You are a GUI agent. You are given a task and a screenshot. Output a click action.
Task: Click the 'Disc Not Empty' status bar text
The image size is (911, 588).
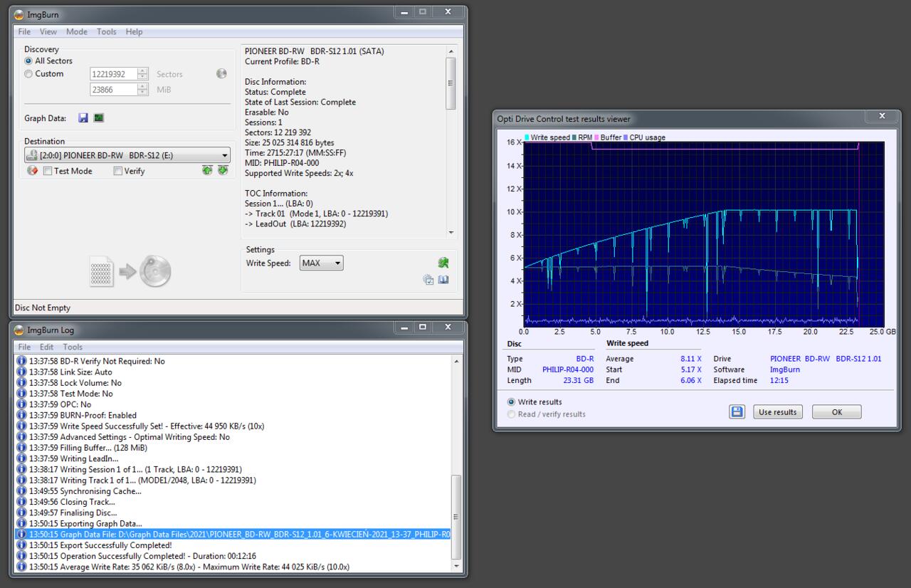coord(43,308)
